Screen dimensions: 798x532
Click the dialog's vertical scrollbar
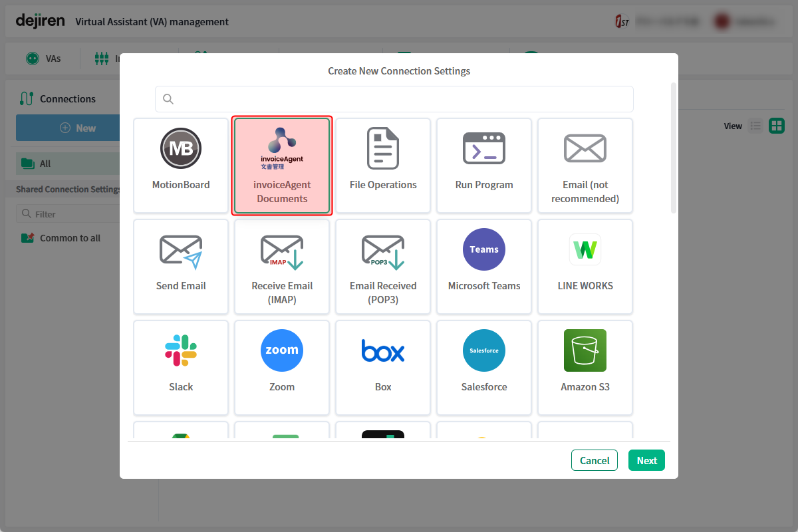click(x=674, y=148)
